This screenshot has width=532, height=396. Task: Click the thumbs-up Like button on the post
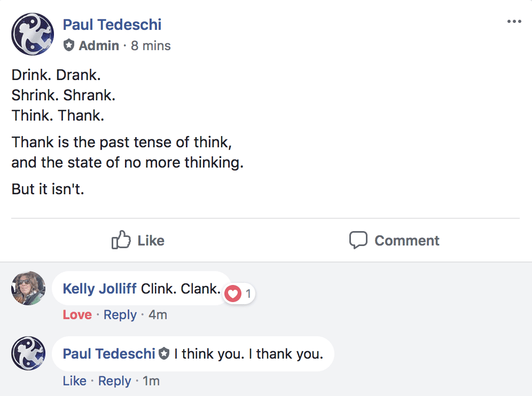tap(138, 241)
